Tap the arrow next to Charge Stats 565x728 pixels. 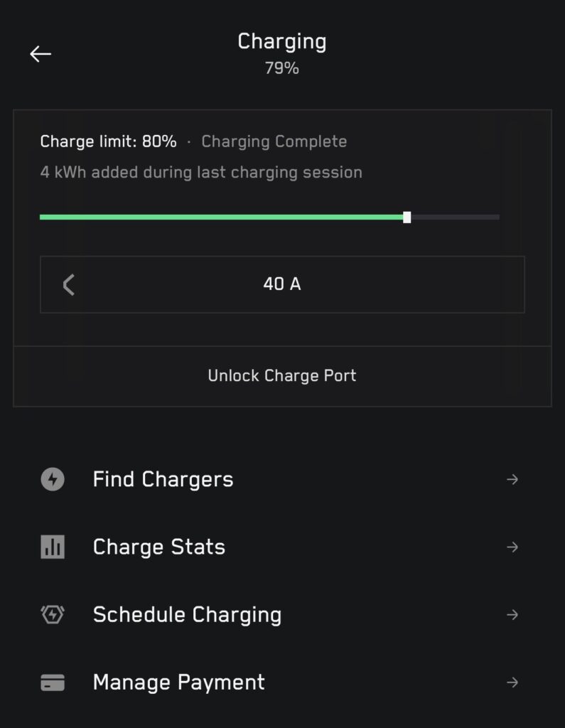[x=512, y=547]
